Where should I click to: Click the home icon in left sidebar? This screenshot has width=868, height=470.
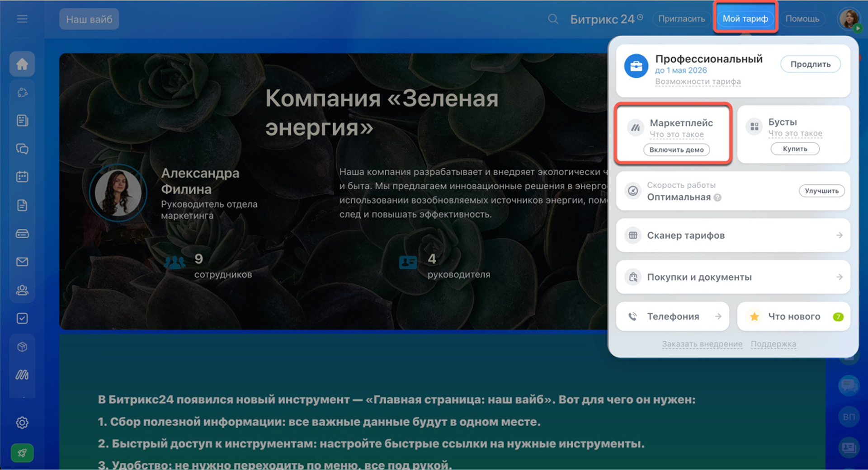click(22, 64)
